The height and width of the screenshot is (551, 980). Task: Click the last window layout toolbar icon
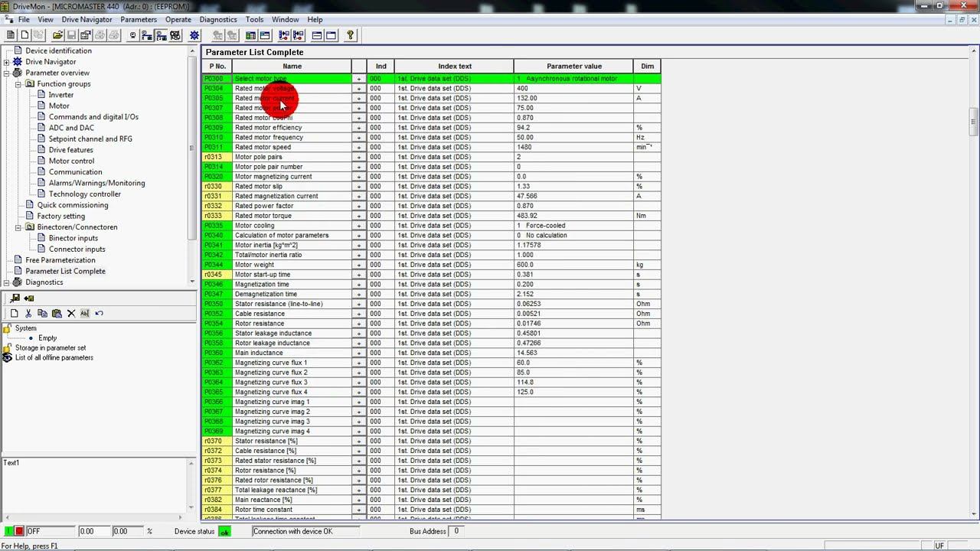coord(331,35)
